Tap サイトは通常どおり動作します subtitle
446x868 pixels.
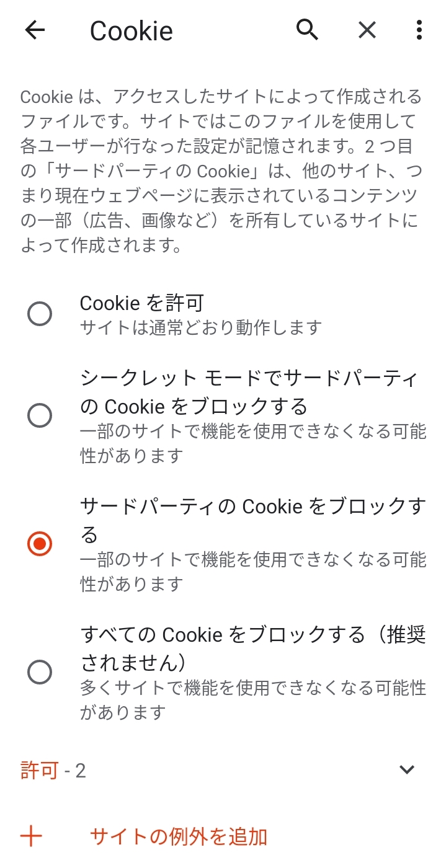[201, 327]
